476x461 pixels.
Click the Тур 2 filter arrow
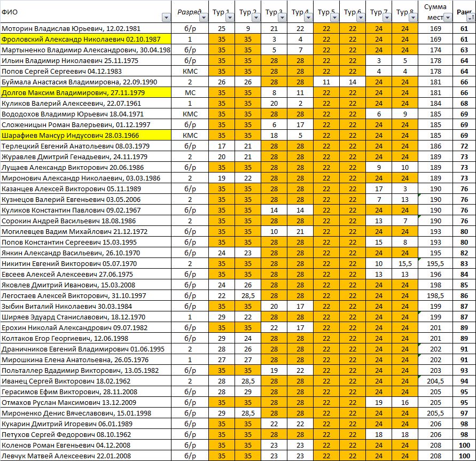pos(256,18)
